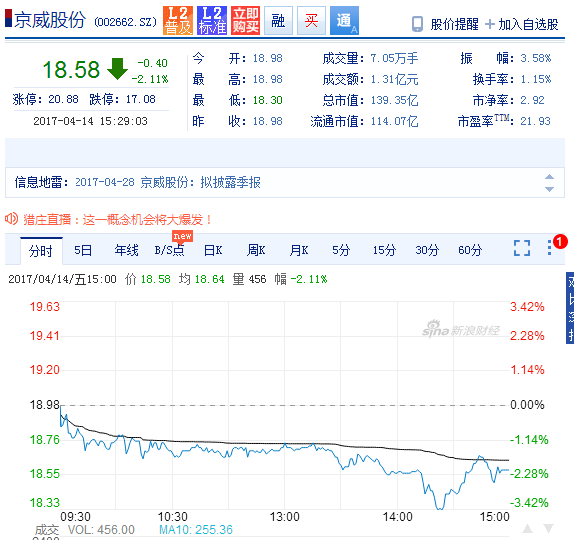Viewport: 574px width, 540px height.
Task: Click the 融 margin trading icon
Action: click(278, 21)
